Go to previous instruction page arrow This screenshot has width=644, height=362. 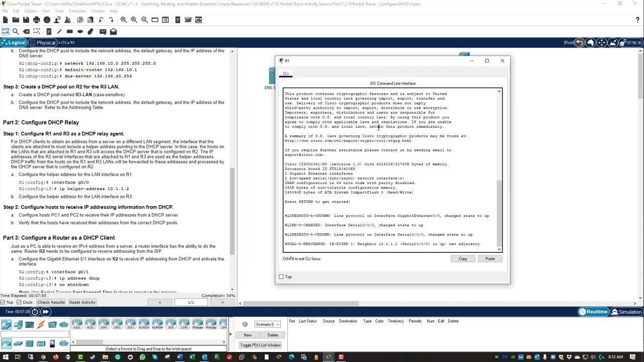[x=160, y=302]
